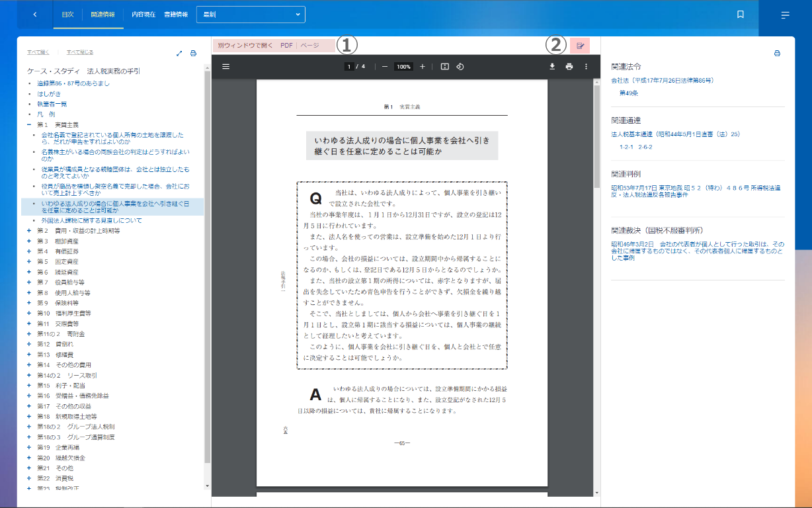Download the PDF document
812x508 pixels.
(552, 66)
